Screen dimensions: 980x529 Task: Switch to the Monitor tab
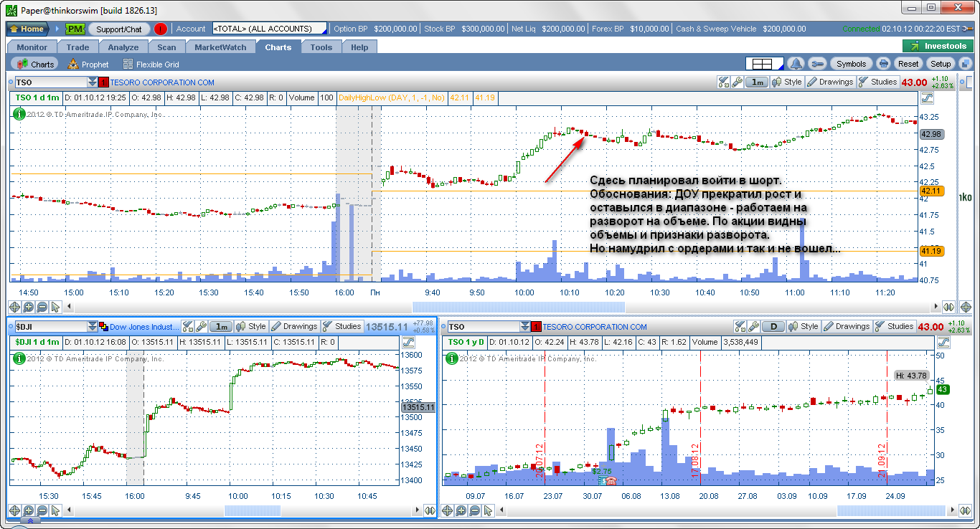tap(32, 47)
